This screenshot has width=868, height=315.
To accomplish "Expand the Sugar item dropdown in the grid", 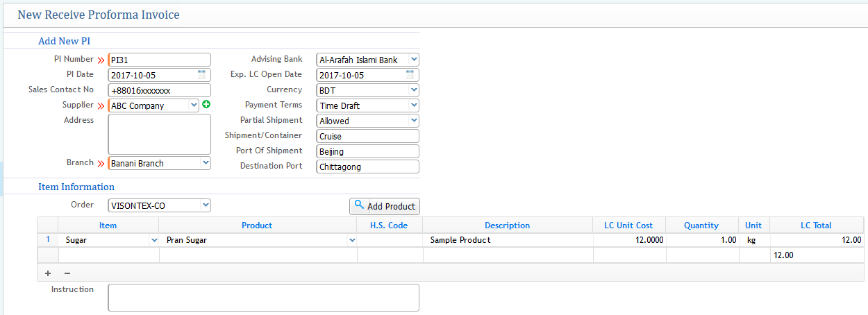I will (153, 240).
